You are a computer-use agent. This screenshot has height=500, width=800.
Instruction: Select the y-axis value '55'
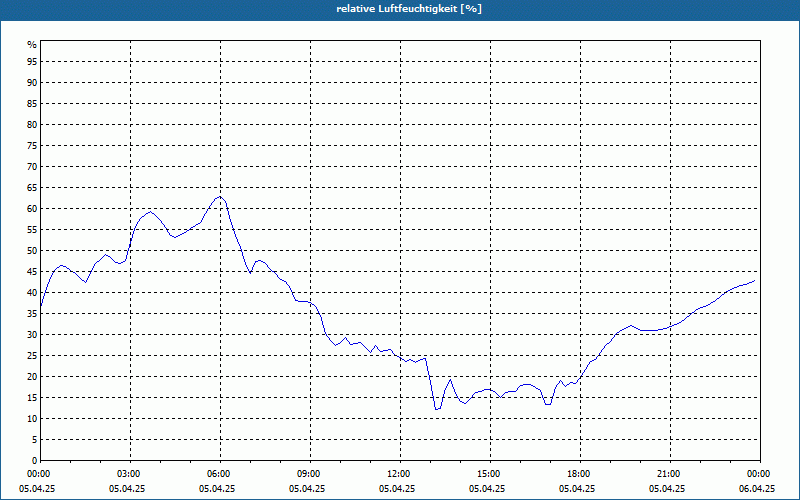(x=32, y=230)
